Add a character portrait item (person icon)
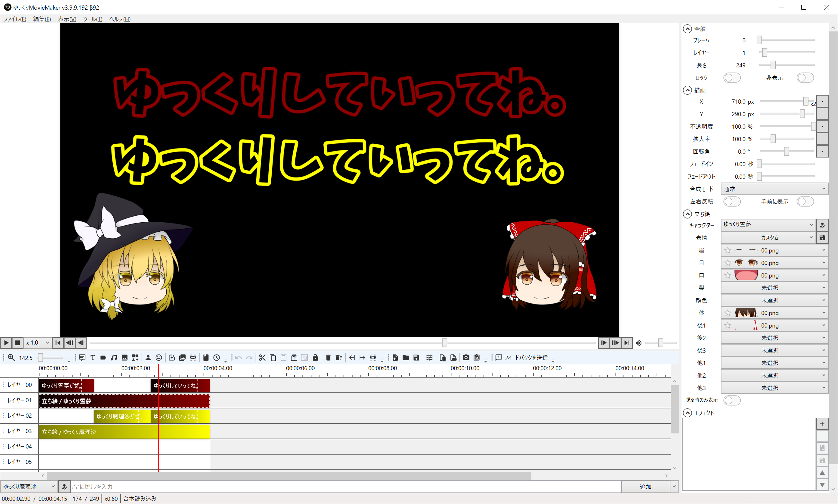The height and width of the screenshot is (504, 838). pos(148,358)
